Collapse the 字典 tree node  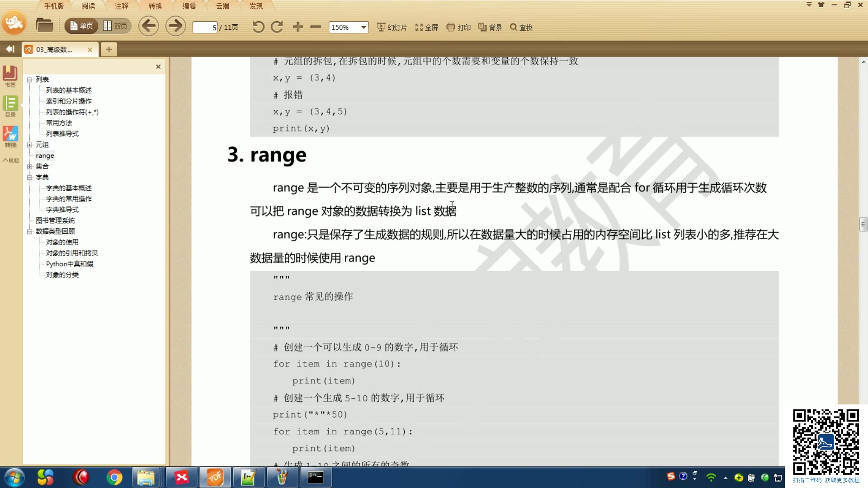[29, 178]
